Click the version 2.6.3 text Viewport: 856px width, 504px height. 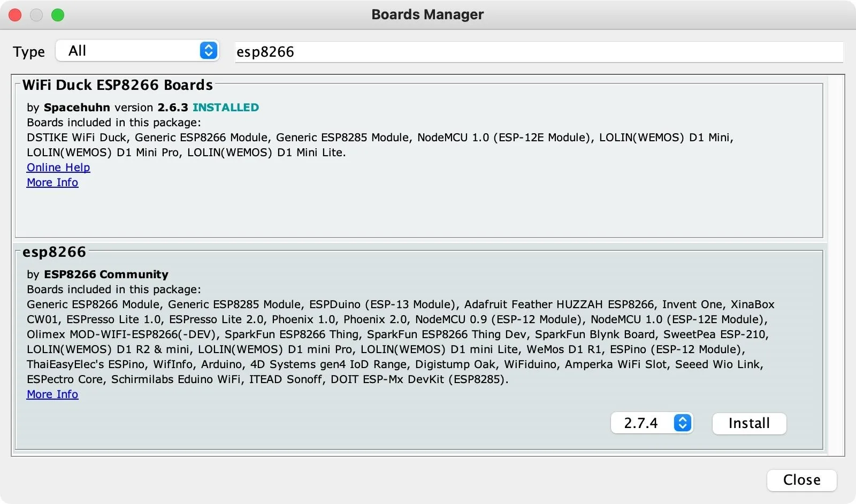coord(151,108)
